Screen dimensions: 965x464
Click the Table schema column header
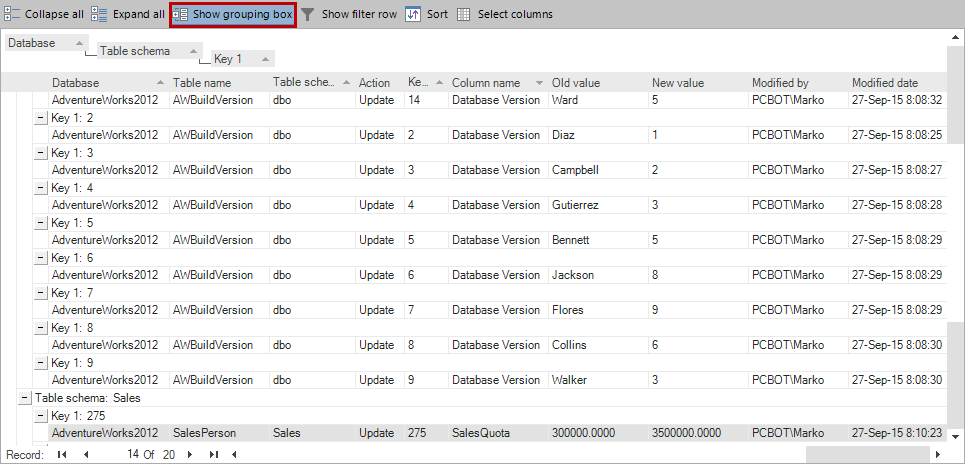pos(312,82)
